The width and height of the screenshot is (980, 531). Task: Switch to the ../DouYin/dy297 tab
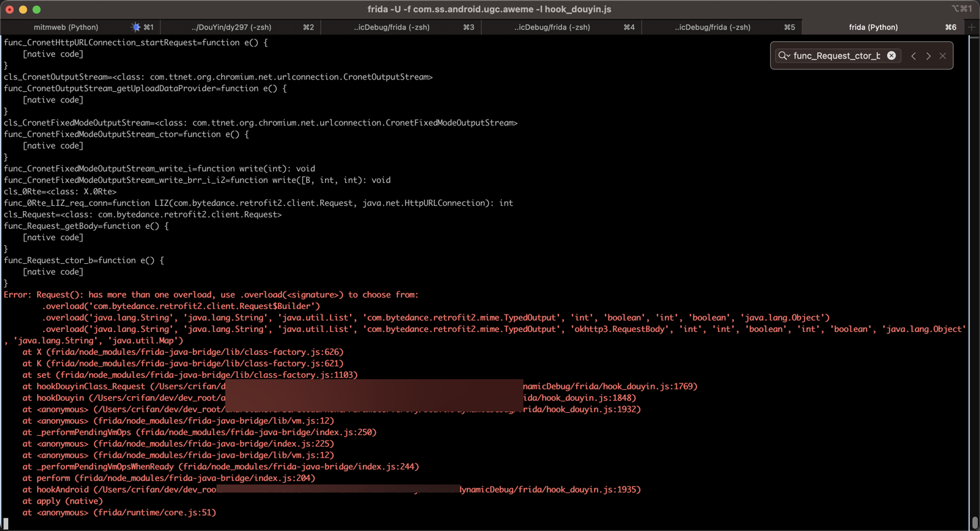tap(231, 28)
